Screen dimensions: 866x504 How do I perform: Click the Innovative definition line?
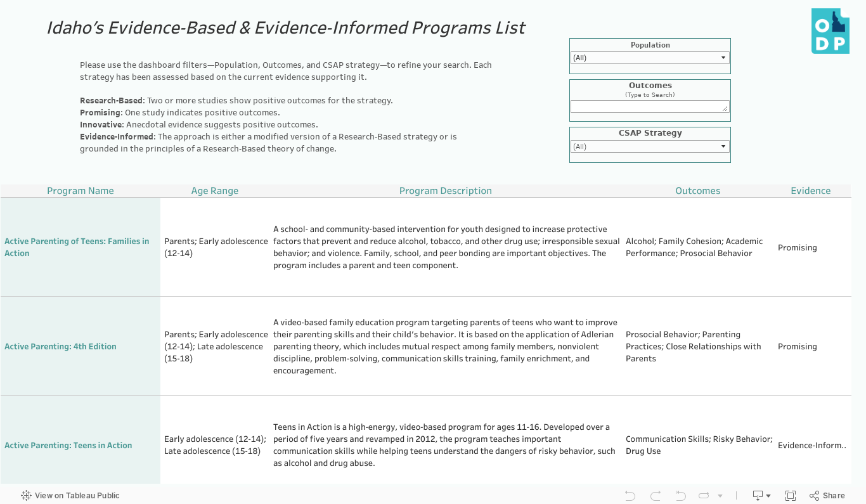click(x=199, y=125)
